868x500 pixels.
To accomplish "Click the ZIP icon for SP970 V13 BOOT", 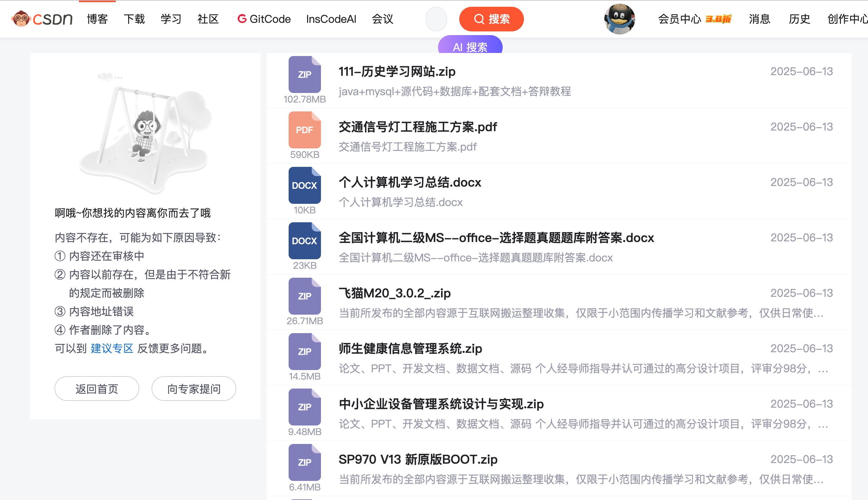I will pos(304,462).
